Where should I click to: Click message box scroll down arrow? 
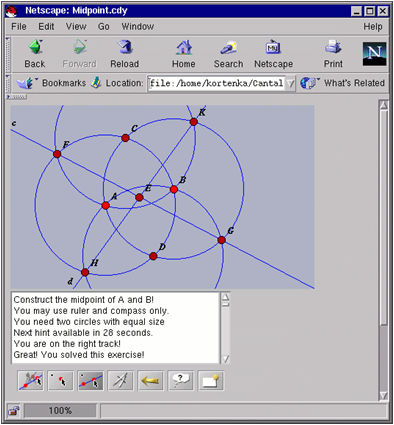point(226,359)
